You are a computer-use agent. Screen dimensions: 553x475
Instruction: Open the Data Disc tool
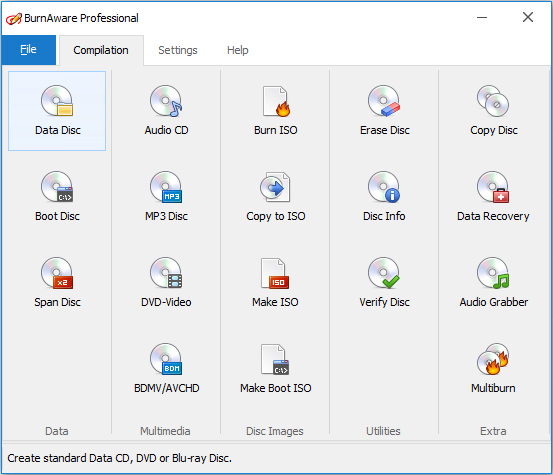(57, 111)
